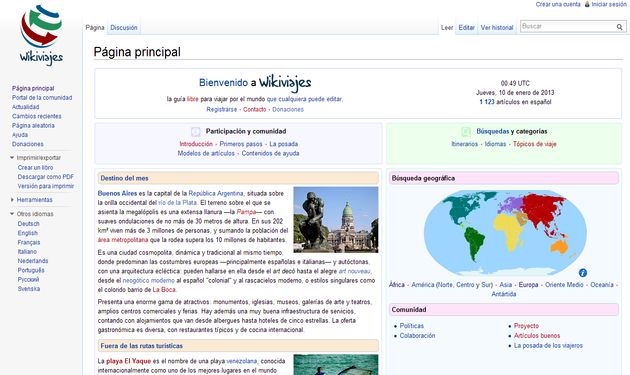Viewport: 630px width, 375px height.
Task: Open Colaboración under Comunidad
Action: click(417, 336)
